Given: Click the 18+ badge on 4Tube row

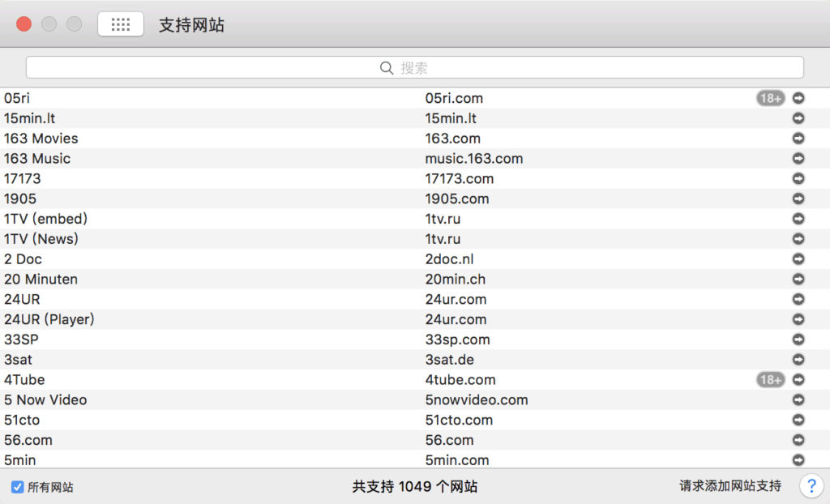Looking at the screenshot, I should (x=770, y=379).
